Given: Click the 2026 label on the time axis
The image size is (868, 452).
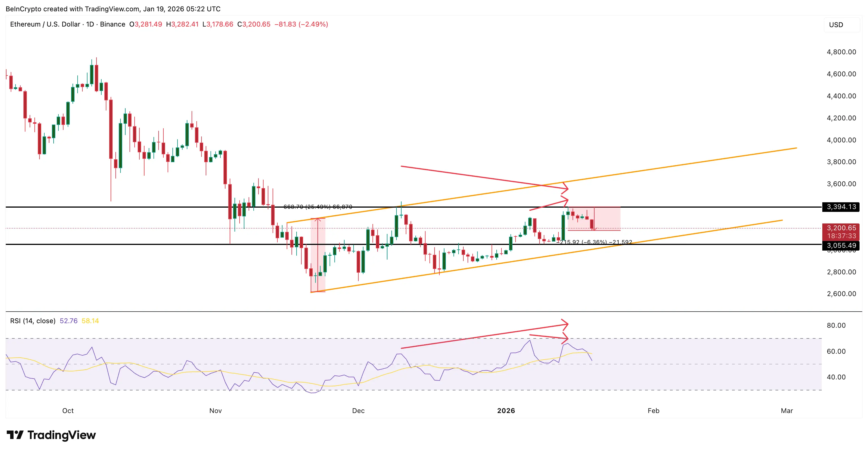Looking at the screenshot, I should point(507,411).
